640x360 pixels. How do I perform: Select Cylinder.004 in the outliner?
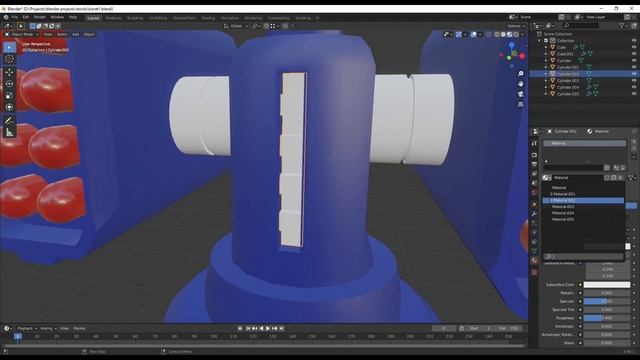click(568, 87)
